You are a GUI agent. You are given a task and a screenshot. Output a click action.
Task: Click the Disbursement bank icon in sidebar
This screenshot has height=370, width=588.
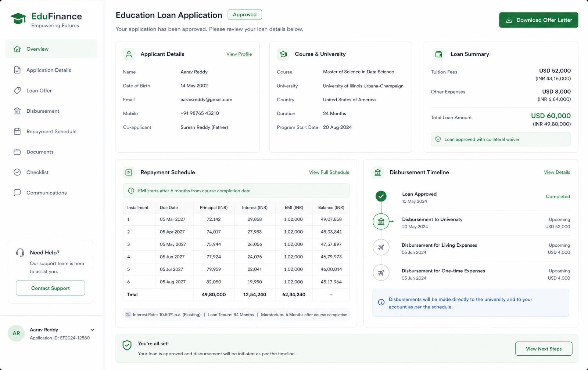click(x=17, y=111)
